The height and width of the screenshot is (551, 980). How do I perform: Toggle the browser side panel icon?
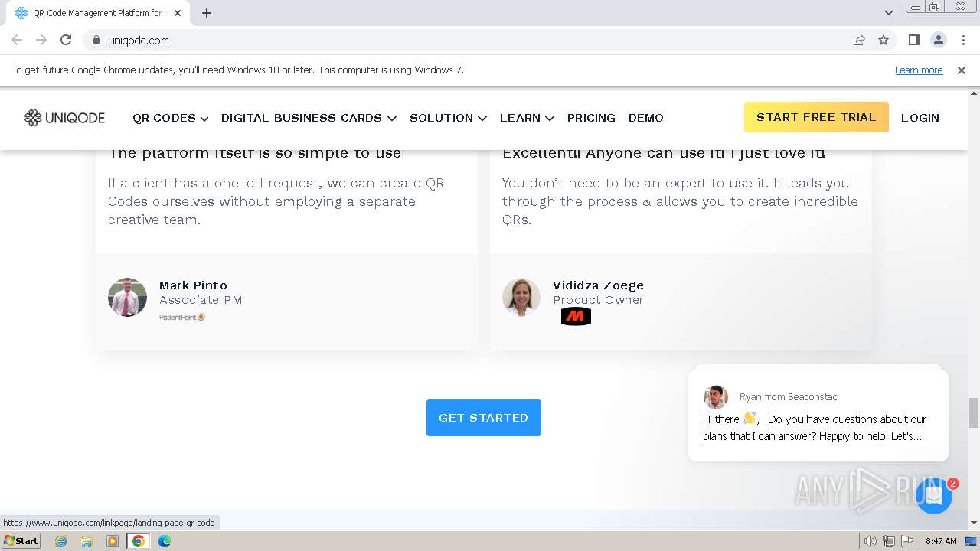click(x=913, y=40)
